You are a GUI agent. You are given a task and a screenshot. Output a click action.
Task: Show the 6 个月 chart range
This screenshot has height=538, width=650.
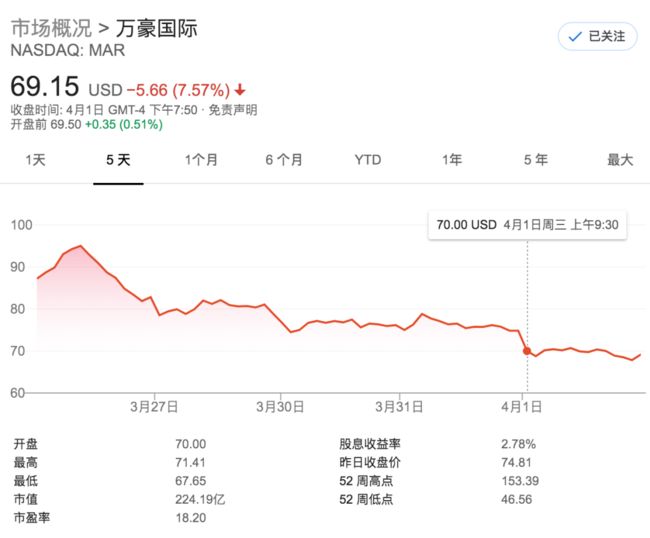284,160
